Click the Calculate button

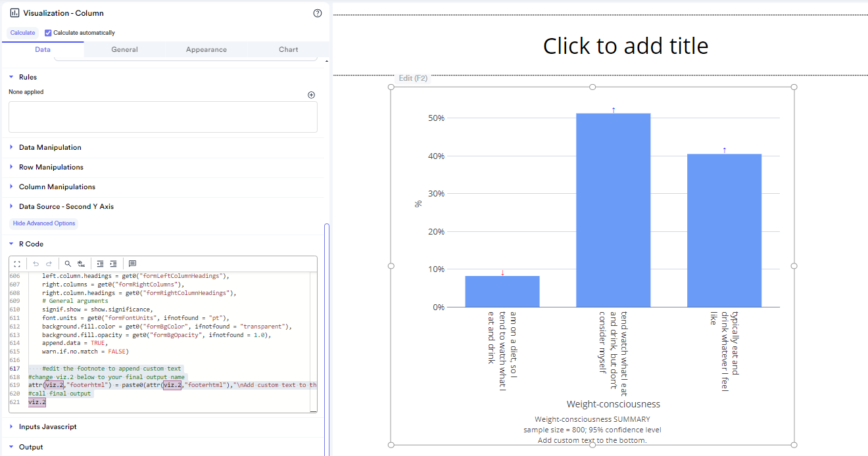tap(23, 33)
